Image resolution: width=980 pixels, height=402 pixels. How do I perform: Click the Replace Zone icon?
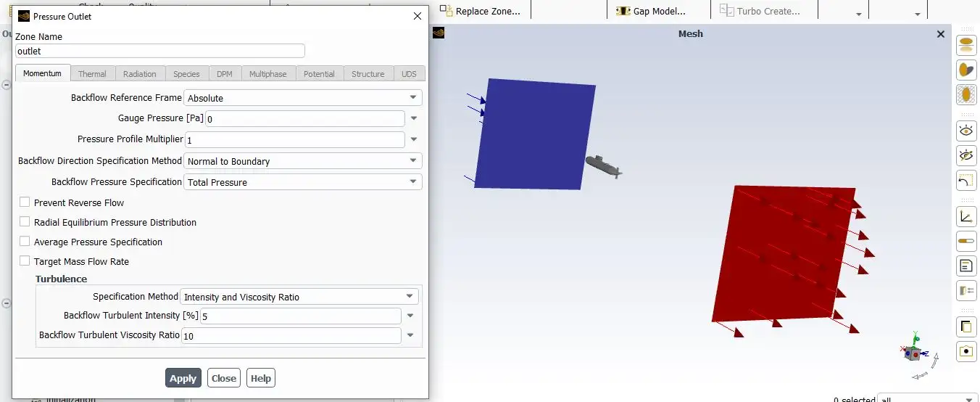coord(447,11)
